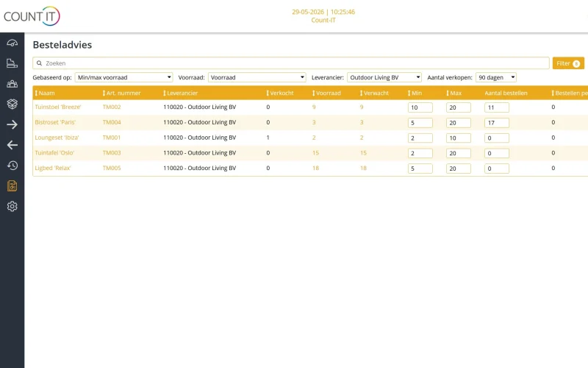Image resolution: width=588 pixels, height=368 pixels.
Task: Edit Max field for Tuinstoel 'Breeze'
Action: click(x=458, y=107)
